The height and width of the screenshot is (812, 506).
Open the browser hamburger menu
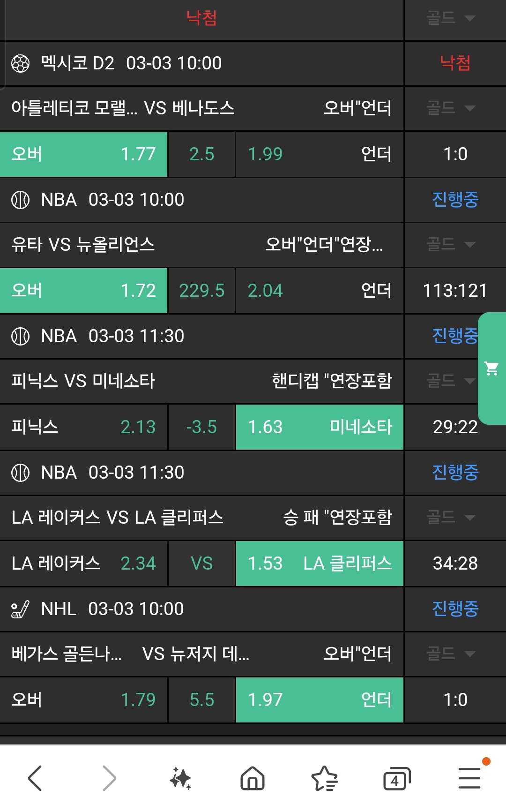469,778
